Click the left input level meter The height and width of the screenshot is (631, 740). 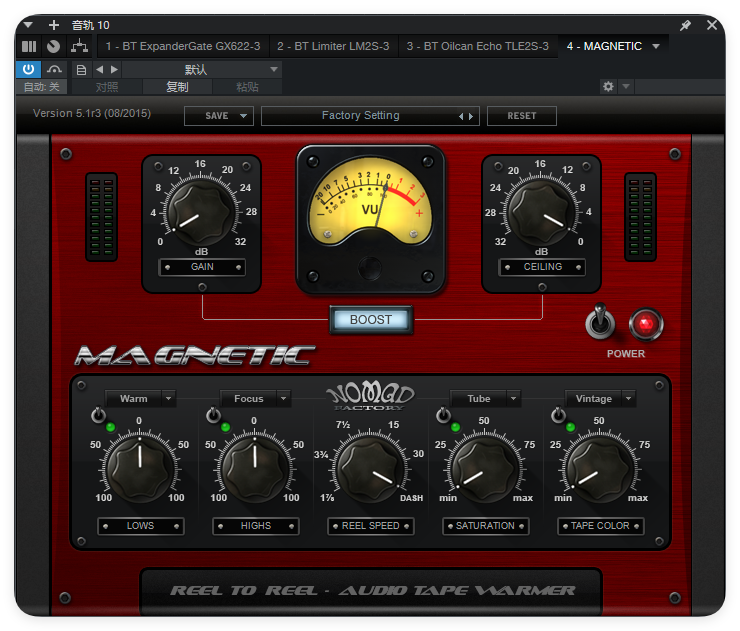coord(101,217)
